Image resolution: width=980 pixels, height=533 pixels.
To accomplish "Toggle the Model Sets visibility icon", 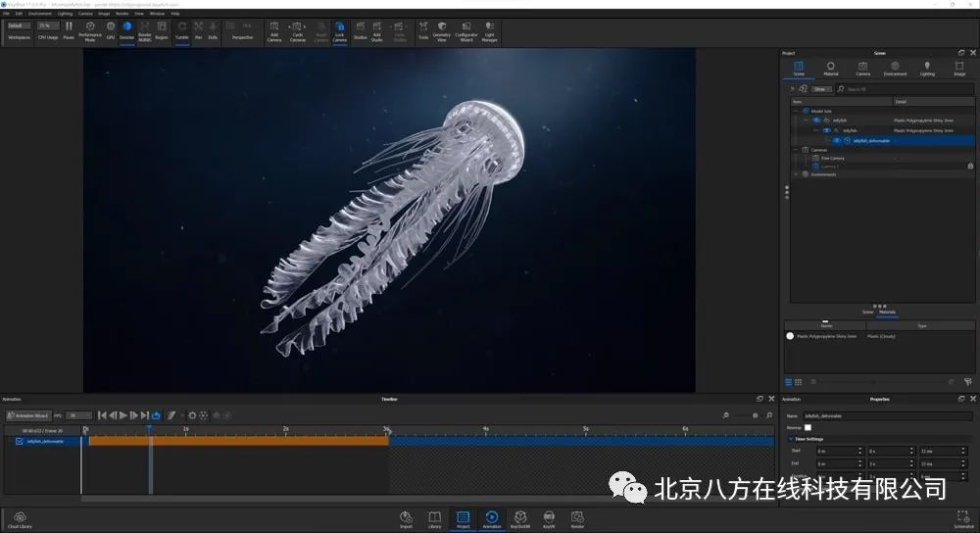I will pos(806,111).
